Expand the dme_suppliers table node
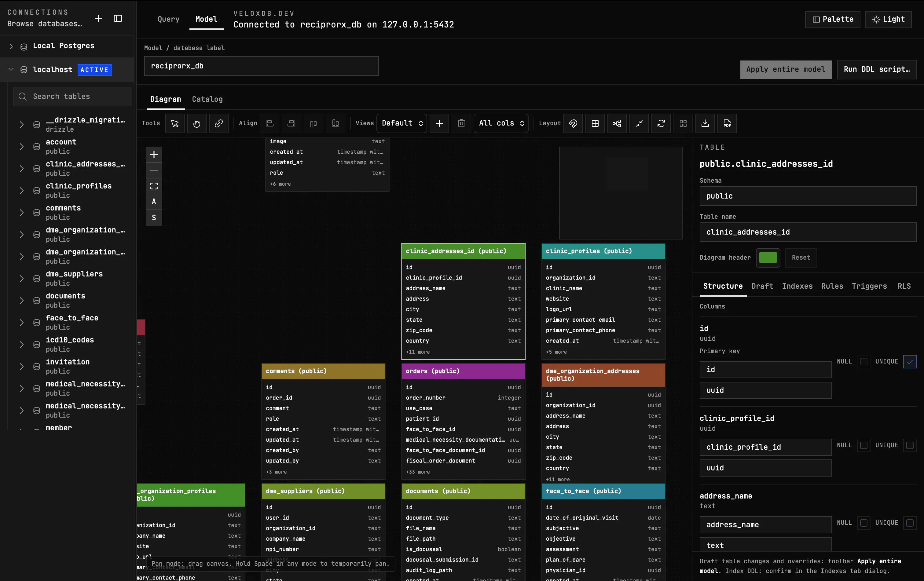Screen dimensions: 924x581 point(21,278)
